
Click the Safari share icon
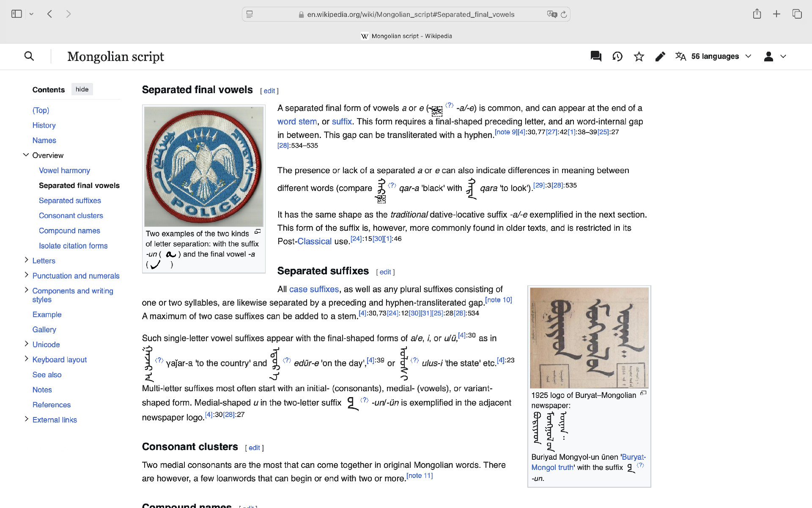tap(757, 14)
